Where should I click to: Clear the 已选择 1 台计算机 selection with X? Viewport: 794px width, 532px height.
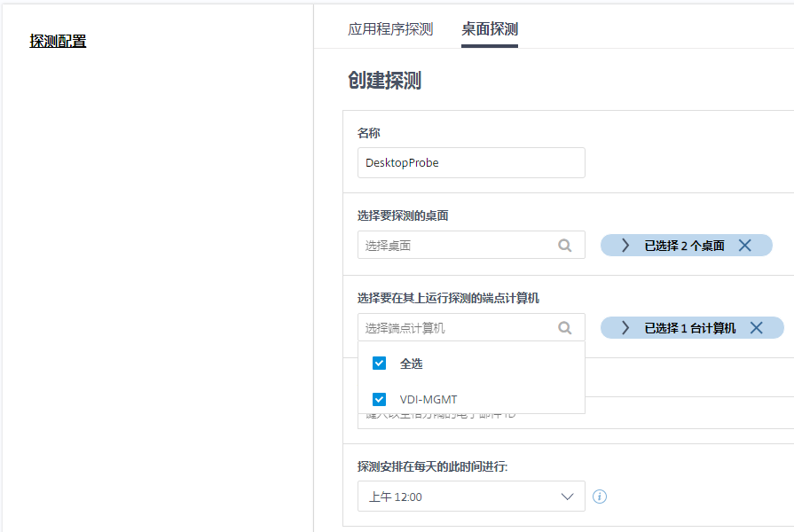point(756,328)
